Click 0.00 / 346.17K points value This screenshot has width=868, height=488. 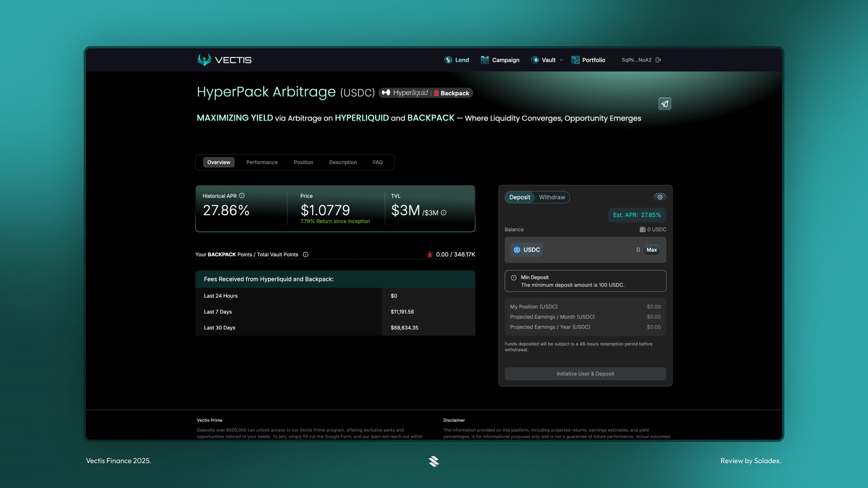click(x=456, y=255)
